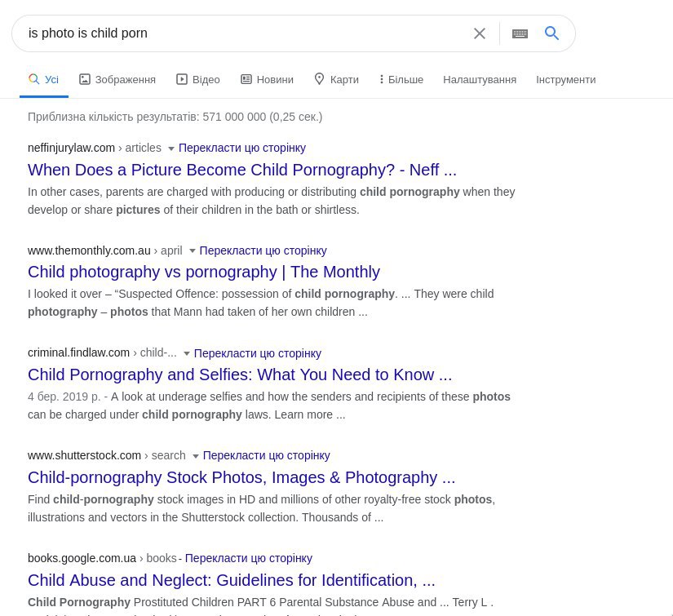Expand the dropdown arrow beside neffinjurylaw.com

pos(170,148)
